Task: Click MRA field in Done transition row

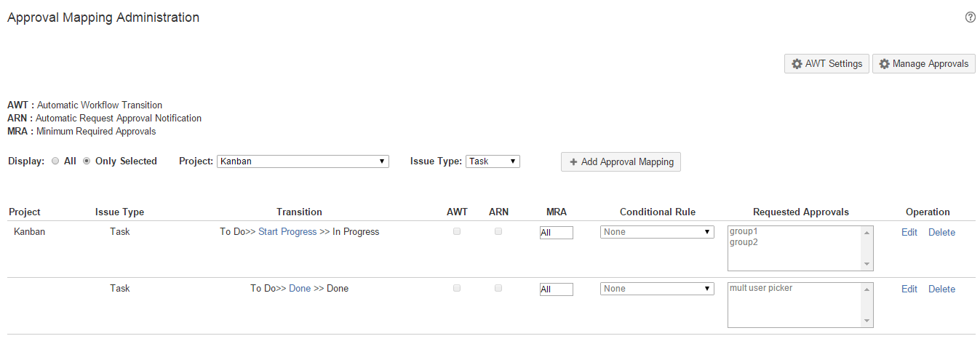Action: pyautogui.click(x=556, y=289)
